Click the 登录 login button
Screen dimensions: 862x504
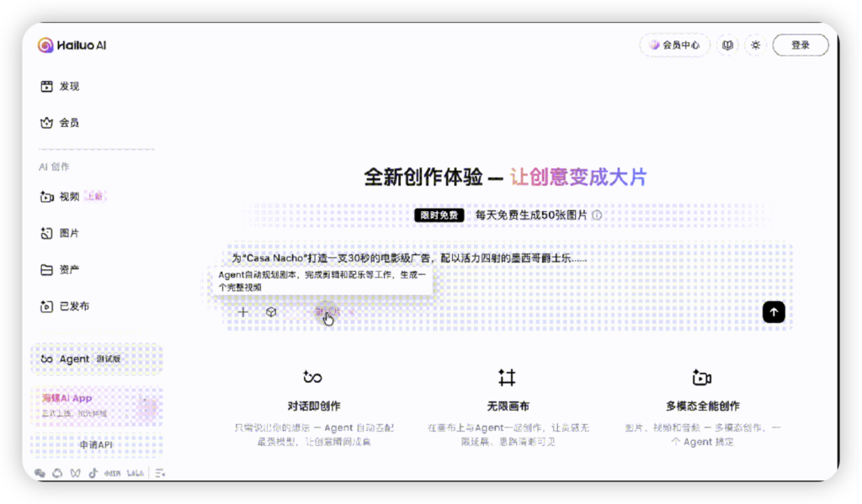click(x=800, y=45)
